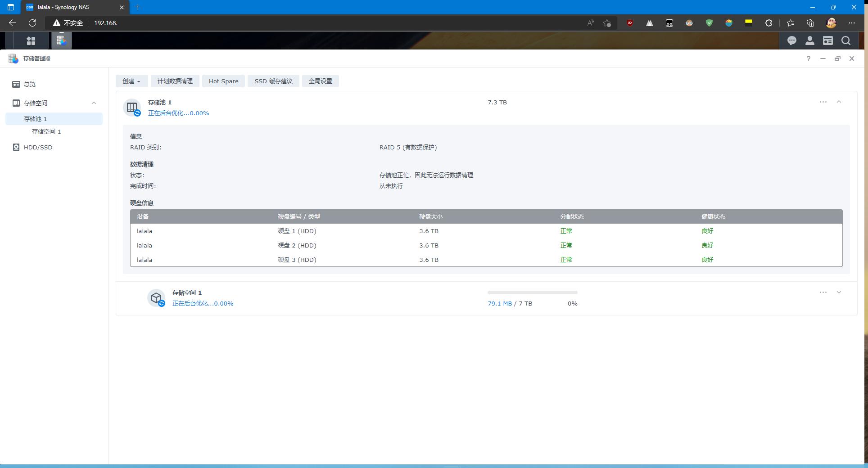Image resolution: width=868 pixels, height=468 pixels.
Task: Open the 创建 dropdown button
Action: (x=131, y=81)
